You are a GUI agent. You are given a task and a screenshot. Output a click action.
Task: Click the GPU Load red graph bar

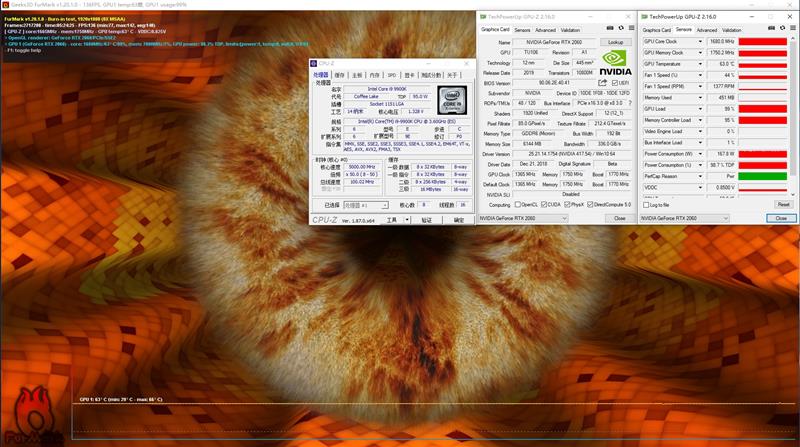click(762, 109)
